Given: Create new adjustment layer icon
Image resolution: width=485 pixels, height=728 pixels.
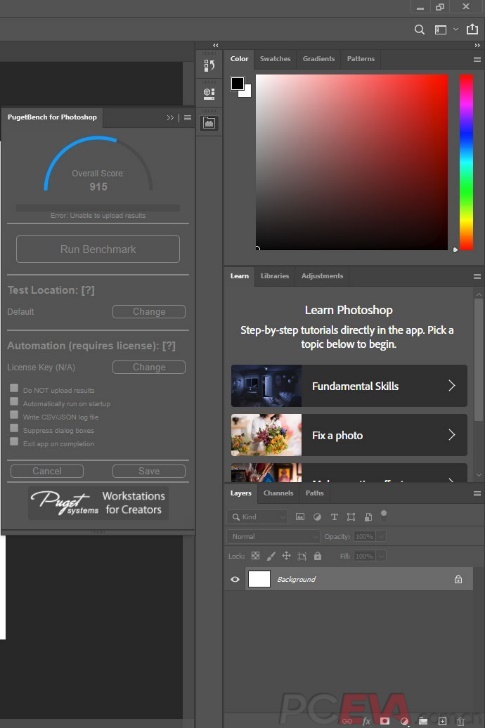Looking at the screenshot, I should point(404,721).
